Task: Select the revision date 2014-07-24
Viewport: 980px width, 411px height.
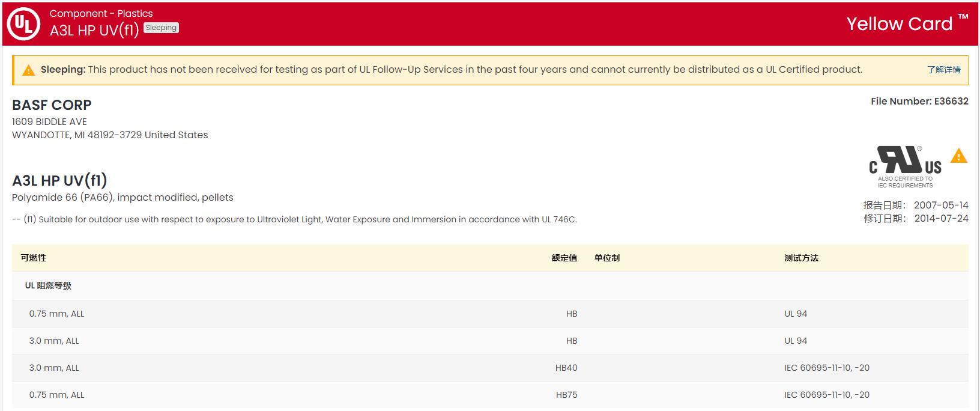Action: [x=941, y=219]
